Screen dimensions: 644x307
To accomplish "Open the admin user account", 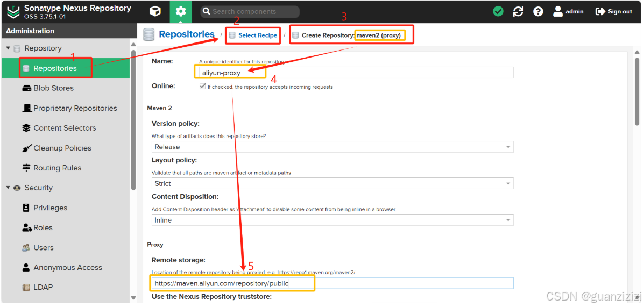I will (568, 11).
